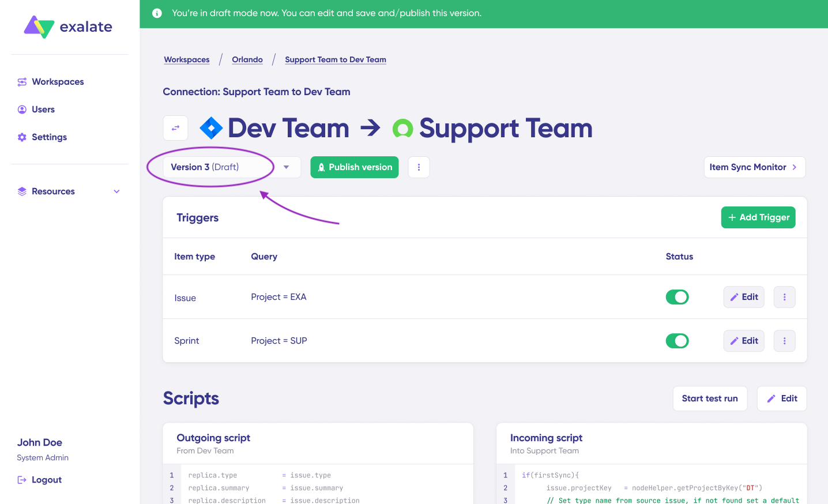828x504 pixels.
Task: Click the 'Project = EXA' query
Action: click(278, 297)
